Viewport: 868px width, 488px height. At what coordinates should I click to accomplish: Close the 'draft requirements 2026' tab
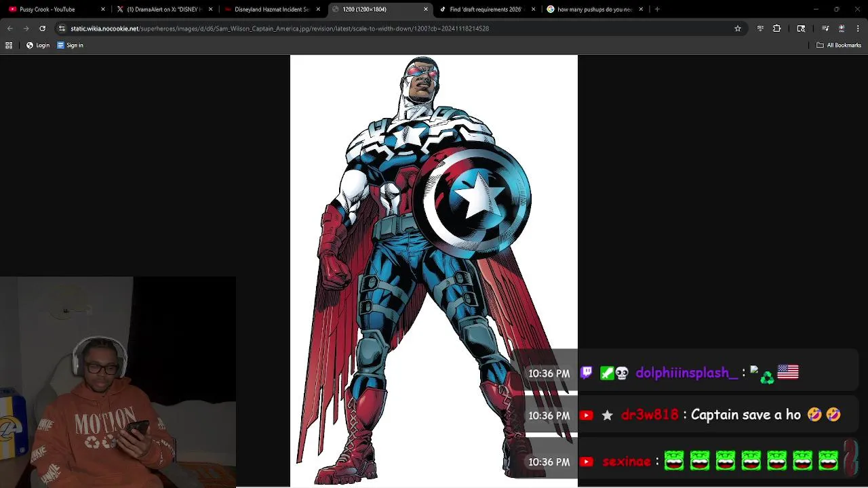533,9
